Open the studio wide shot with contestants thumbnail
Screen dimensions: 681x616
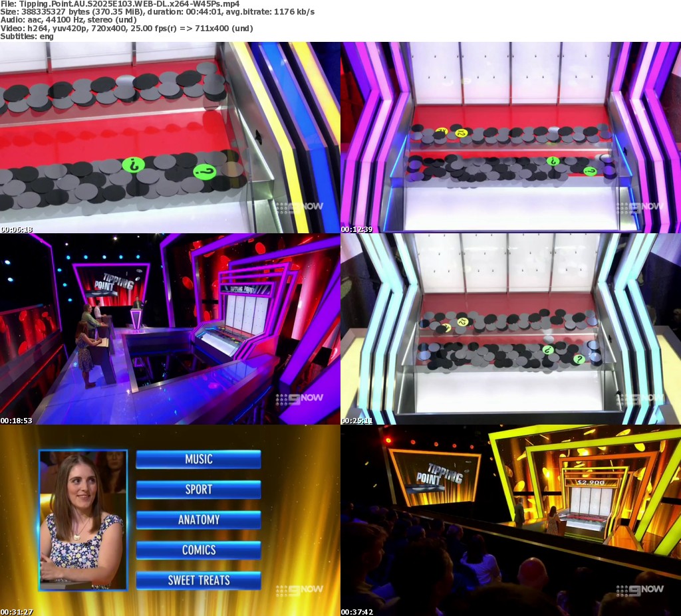pos(170,329)
